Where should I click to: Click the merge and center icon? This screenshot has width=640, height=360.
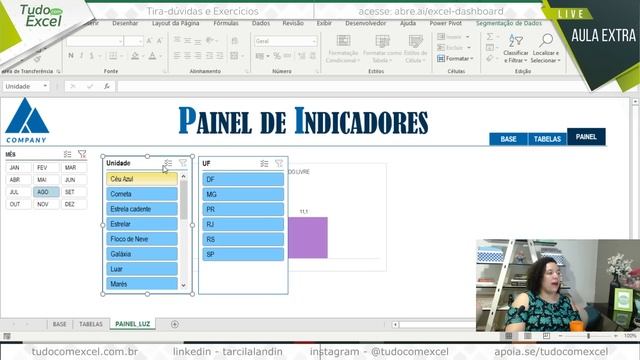(x=234, y=56)
